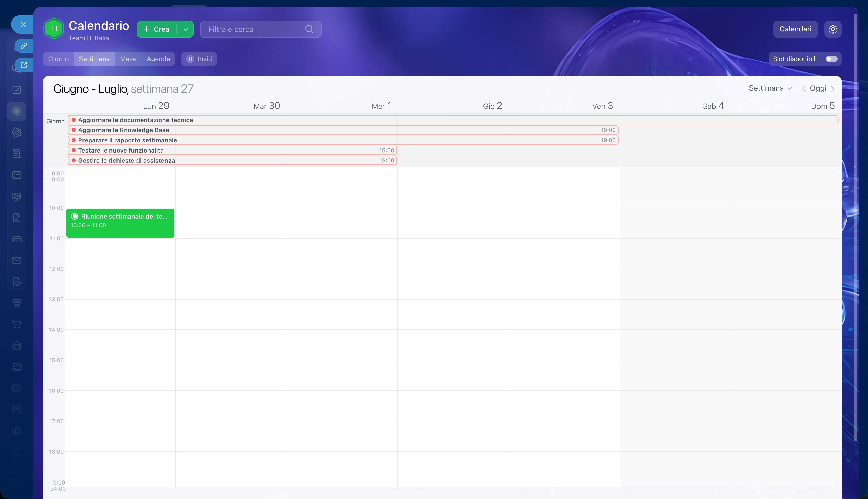Open task Aggiornare la documentazione tecnica
This screenshot has height=499, width=868.
point(453,120)
